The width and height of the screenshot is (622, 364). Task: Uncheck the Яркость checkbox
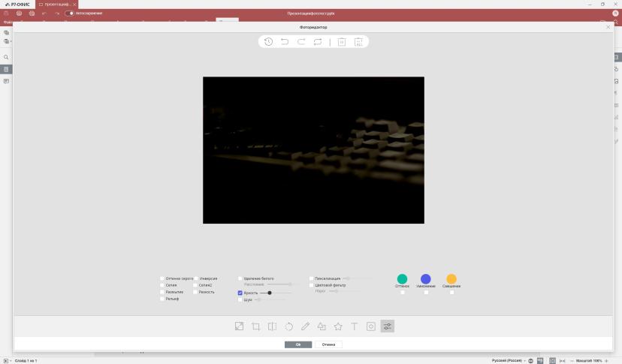pos(240,293)
